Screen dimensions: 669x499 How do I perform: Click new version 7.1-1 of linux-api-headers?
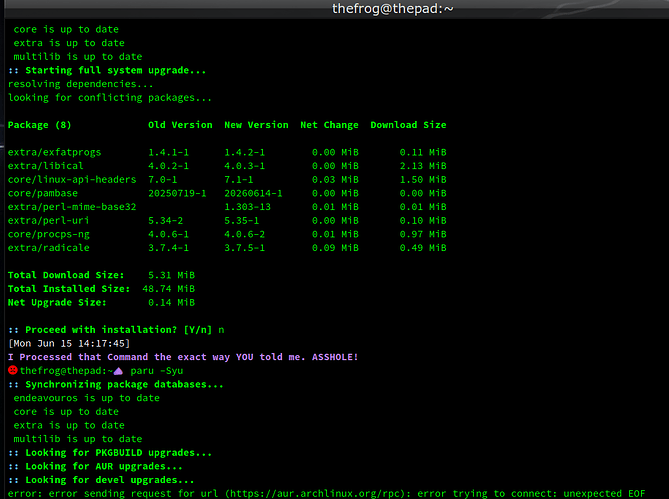pos(239,180)
